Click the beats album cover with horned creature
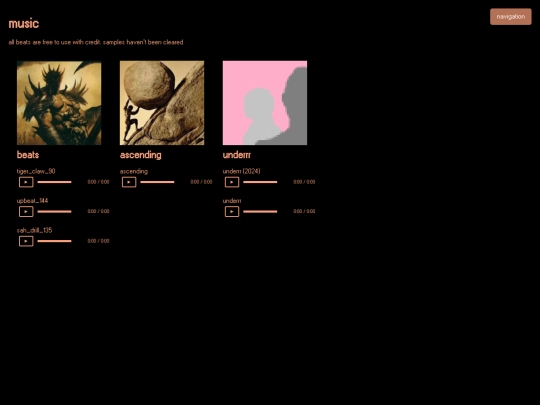Image resolution: width=540 pixels, height=405 pixels. point(59,103)
